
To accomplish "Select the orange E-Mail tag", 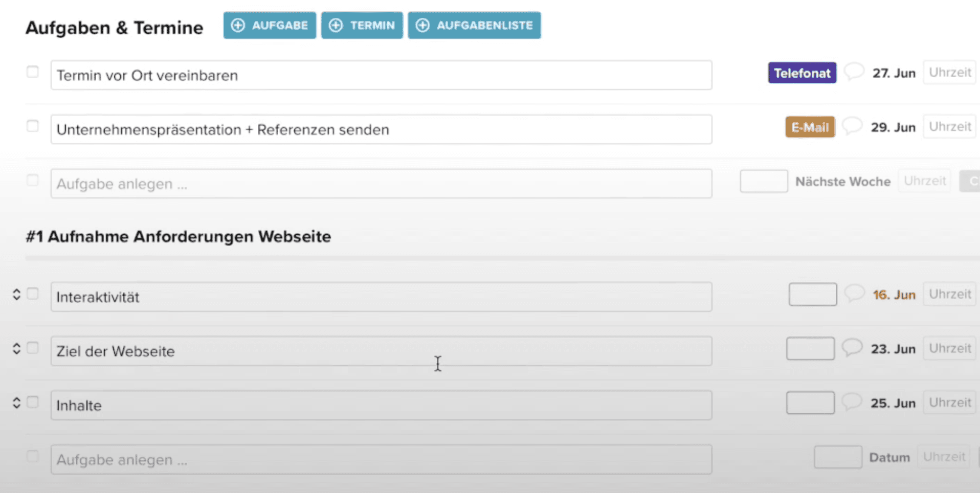I will coord(810,127).
